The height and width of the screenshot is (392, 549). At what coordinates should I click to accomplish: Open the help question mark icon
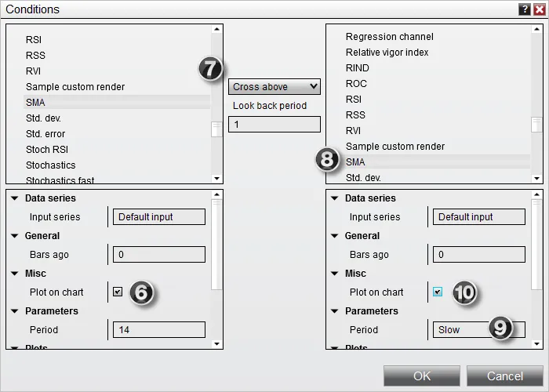pyautogui.click(x=525, y=9)
